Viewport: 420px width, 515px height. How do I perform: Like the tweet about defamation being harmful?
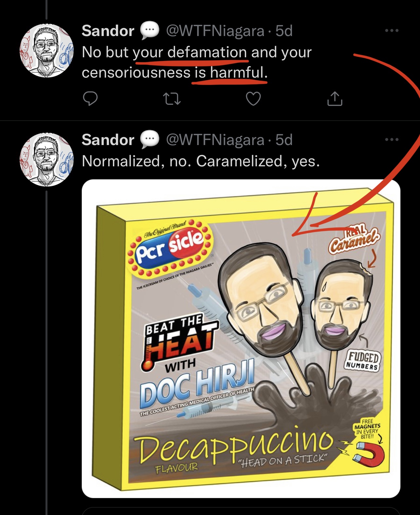click(253, 99)
